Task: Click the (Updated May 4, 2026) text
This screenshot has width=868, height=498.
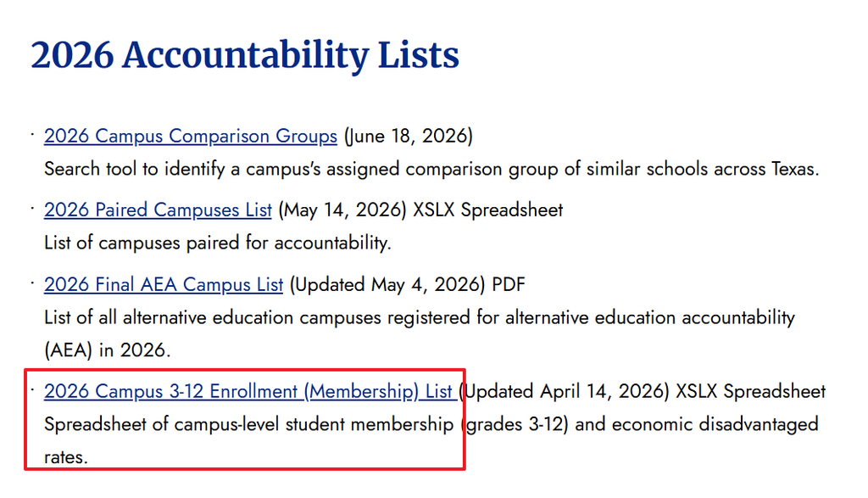Action: (x=387, y=284)
